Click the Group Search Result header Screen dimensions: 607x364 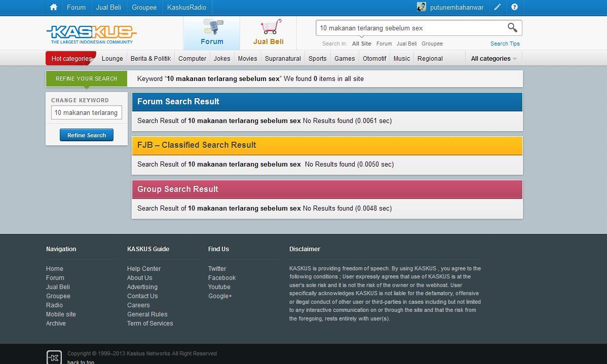[x=327, y=189]
